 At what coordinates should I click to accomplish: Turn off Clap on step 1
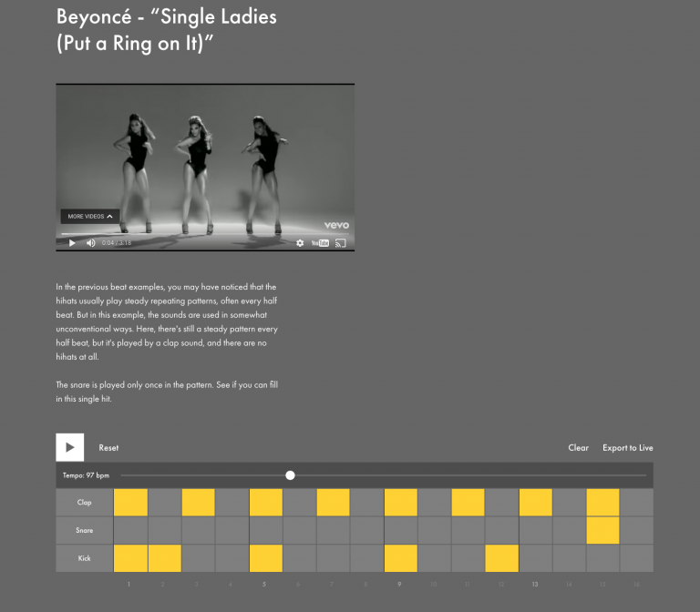pos(130,503)
